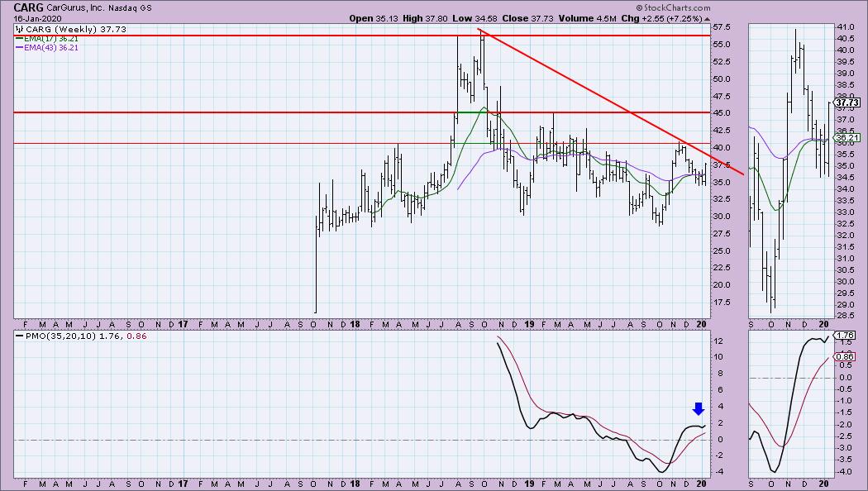The height and width of the screenshot is (491, 868).
Task: Click the 47.5 price axis label
Action: (x=723, y=97)
